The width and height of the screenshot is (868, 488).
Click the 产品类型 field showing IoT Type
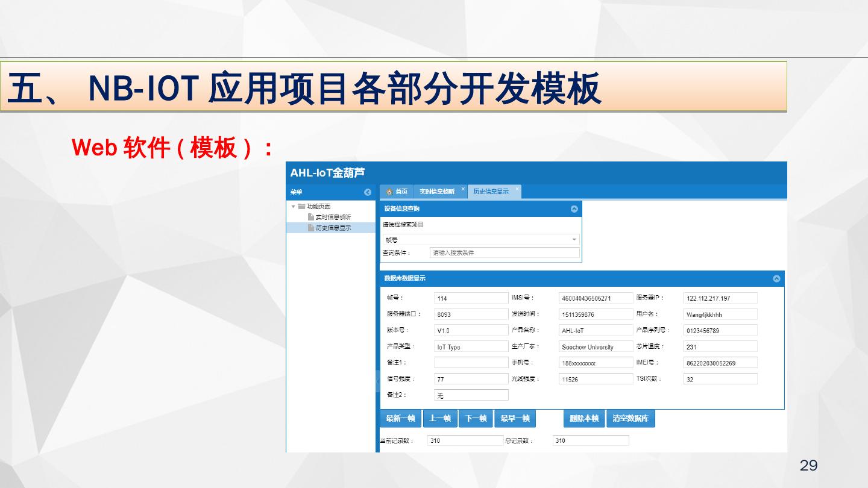(x=471, y=347)
